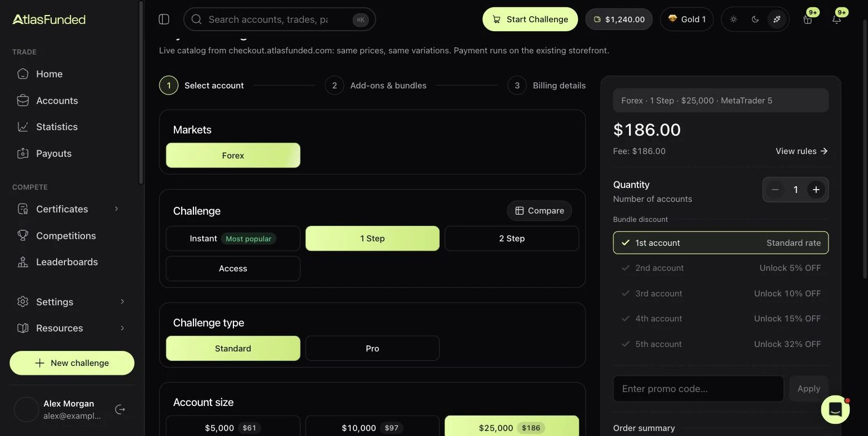The width and height of the screenshot is (868, 436).
Task: Select Pro challenge type
Action: (x=372, y=349)
